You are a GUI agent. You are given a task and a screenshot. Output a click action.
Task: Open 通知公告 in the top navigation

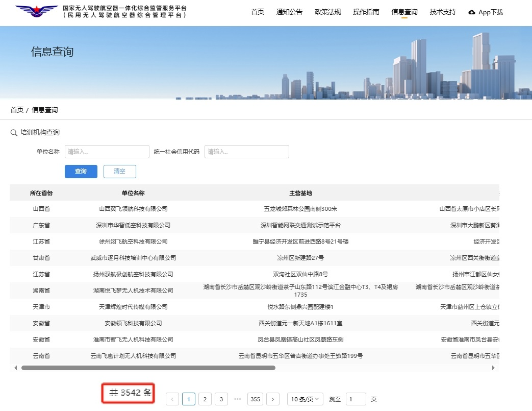289,12
